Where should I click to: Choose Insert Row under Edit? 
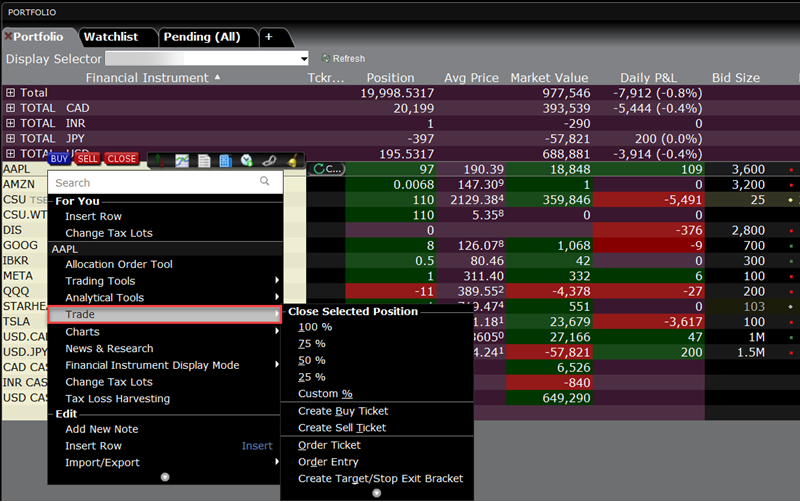point(93,446)
